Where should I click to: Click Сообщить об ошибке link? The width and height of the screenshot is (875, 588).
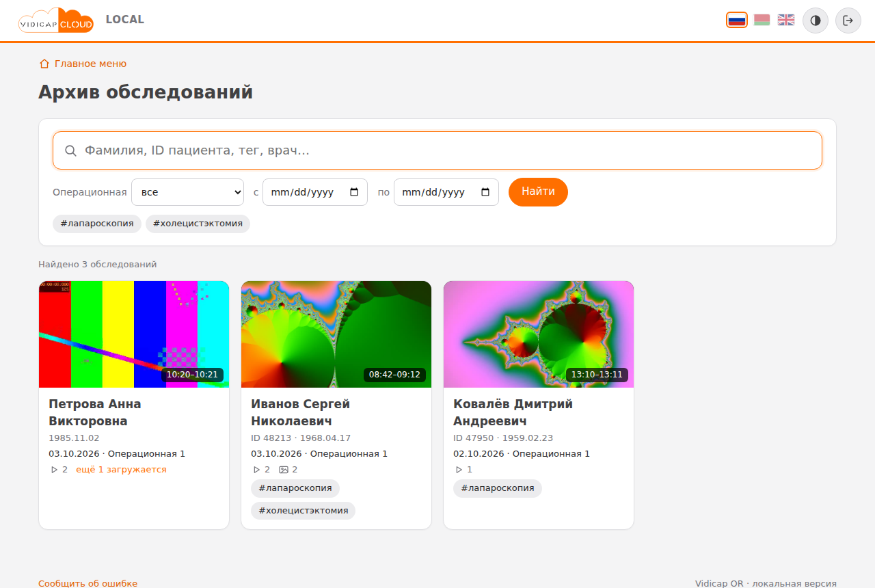pos(87,583)
